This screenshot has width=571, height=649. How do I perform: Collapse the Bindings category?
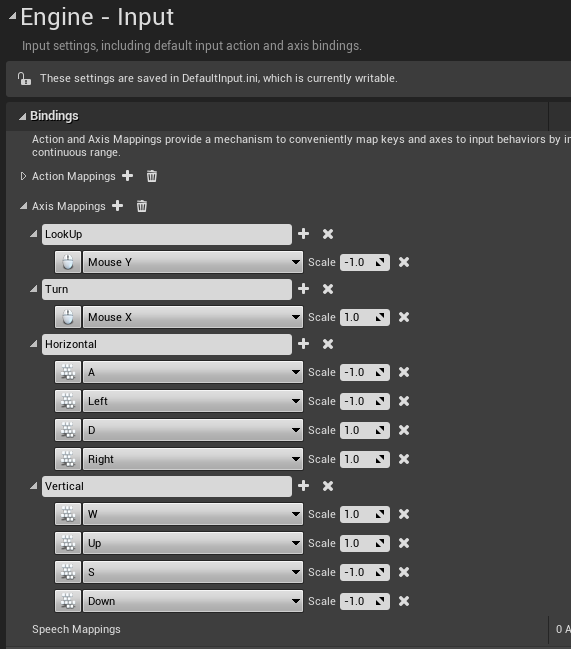click(x=22, y=116)
